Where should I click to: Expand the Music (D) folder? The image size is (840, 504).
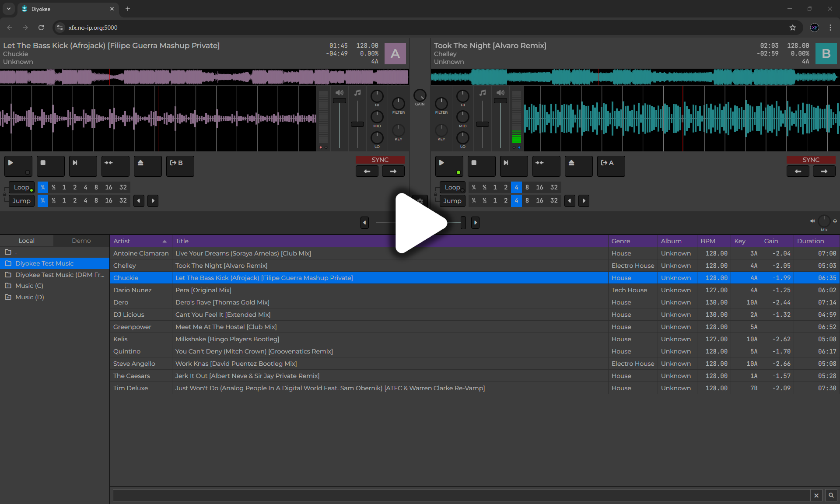[x=8, y=297]
